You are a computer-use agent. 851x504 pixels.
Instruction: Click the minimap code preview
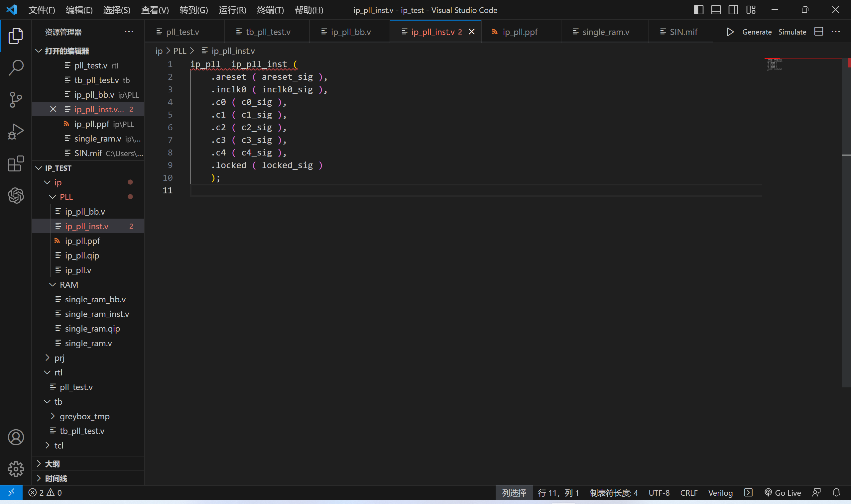774,64
